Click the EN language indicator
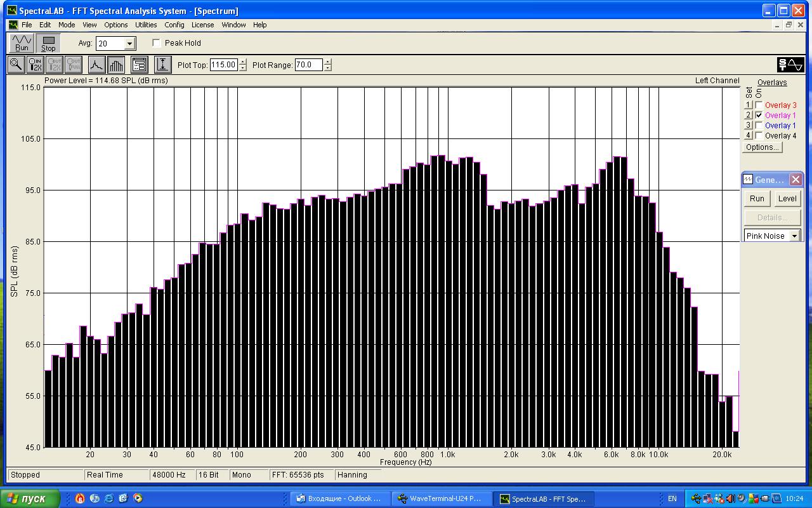This screenshot has width=812, height=508. (672, 498)
